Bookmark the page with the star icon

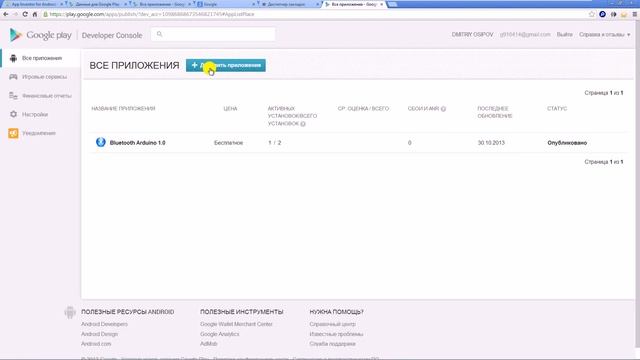coord(592,14)
